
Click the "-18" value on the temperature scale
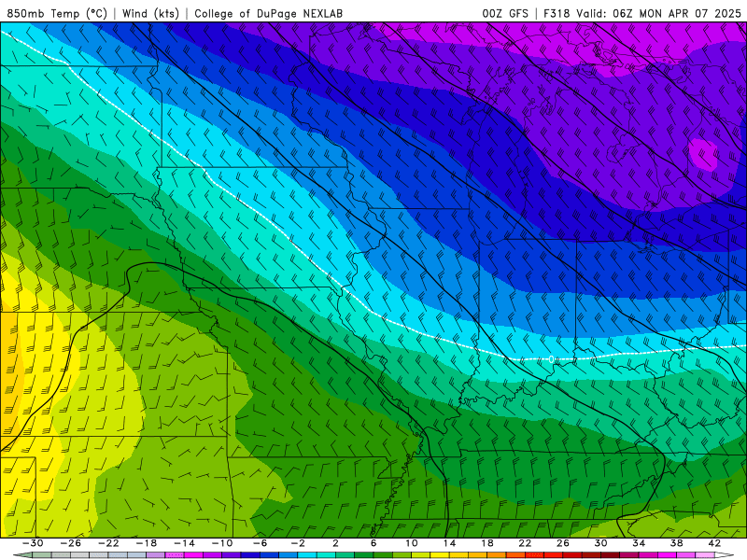[x=147, y=543]
